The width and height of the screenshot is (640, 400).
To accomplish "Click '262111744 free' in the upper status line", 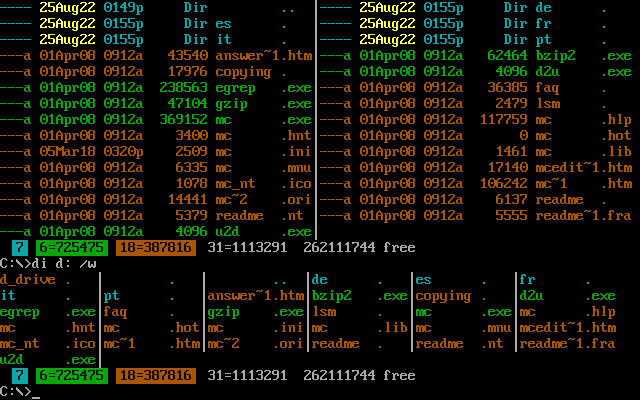I will click(x=358, y=248).
